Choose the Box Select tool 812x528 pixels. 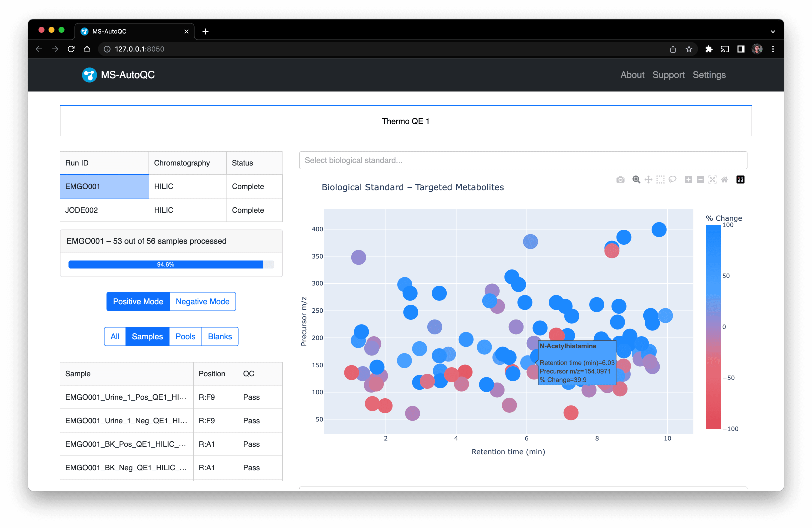click(660, 180)
